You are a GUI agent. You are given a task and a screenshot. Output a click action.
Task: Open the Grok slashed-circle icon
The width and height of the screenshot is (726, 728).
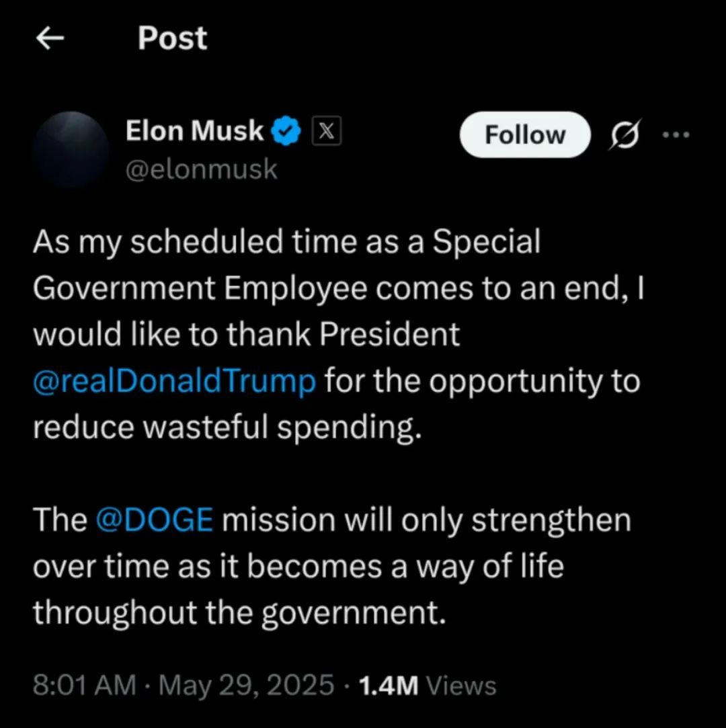point(625,134)
